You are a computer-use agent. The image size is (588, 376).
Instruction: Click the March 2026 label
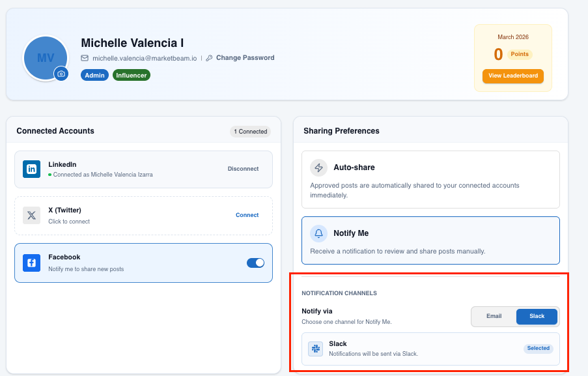click(513, 36)
